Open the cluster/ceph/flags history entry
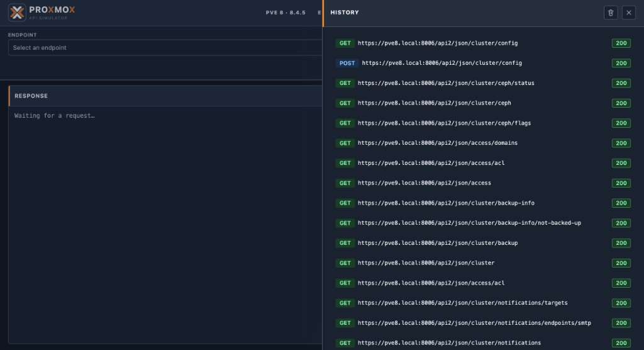Image resolution: width=644 pixels, height=350 pixels. 483,123
